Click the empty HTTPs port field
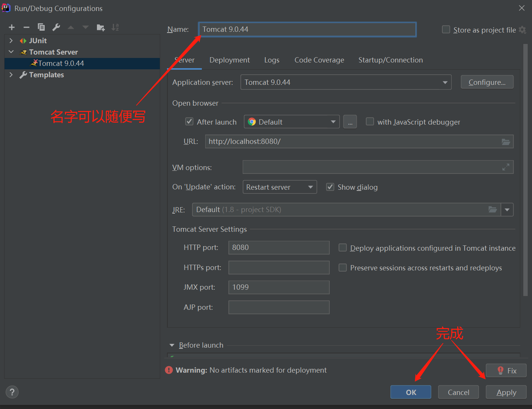 click(279, 267)
